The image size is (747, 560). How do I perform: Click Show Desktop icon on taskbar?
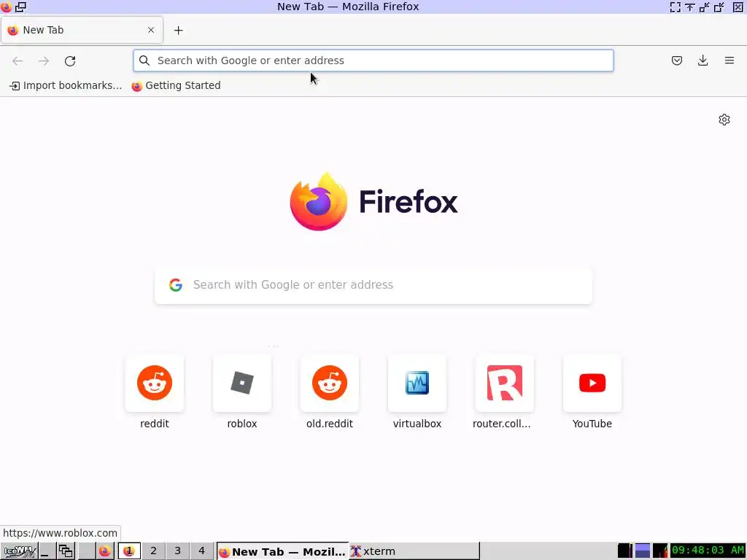[46, 551]
